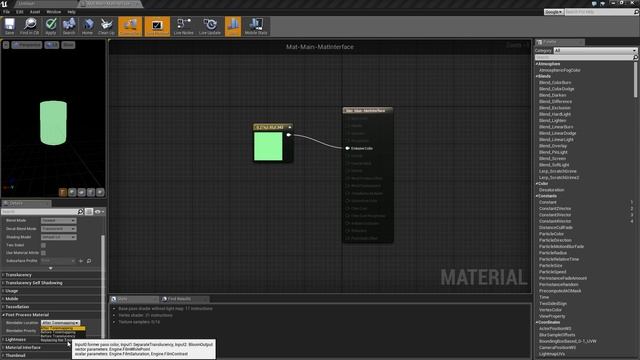
Task: Click the Lit view mode button
Action: [52, 45]
